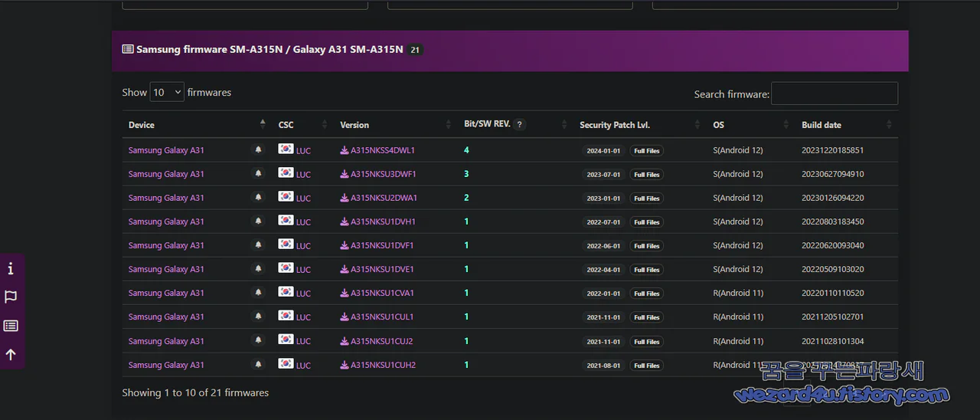
Task: Click Full Files badge for 2023-01-01 patch
Action: [x=647, y=199]
